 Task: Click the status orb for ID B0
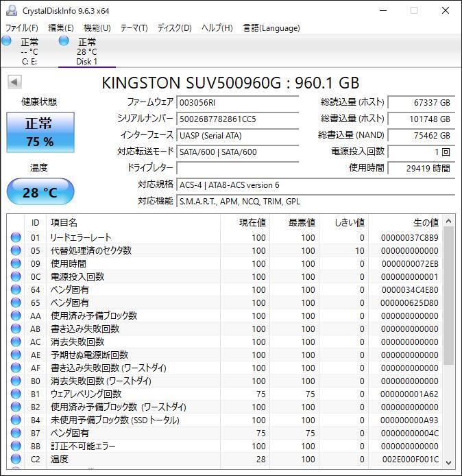[16, 381]
